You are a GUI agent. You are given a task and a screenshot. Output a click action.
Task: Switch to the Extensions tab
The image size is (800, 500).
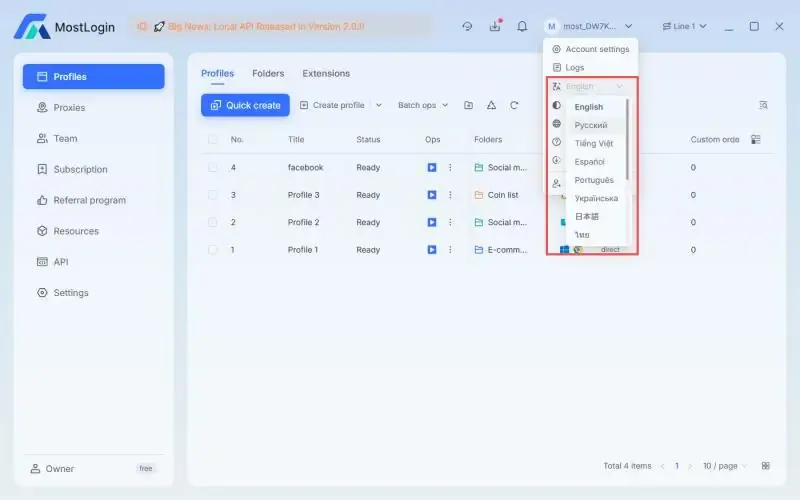(326, 73)
